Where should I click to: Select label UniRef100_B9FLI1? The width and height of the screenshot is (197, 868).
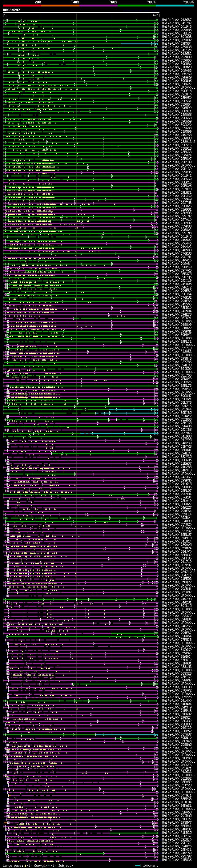[x=177, y=342]
